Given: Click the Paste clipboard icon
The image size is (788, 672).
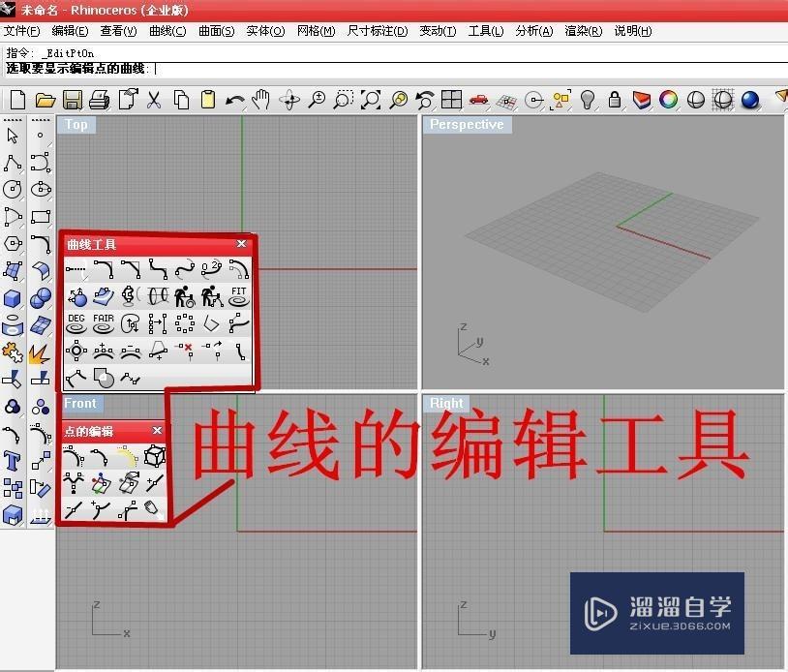Looking at the screenshot, I should 207,99.
